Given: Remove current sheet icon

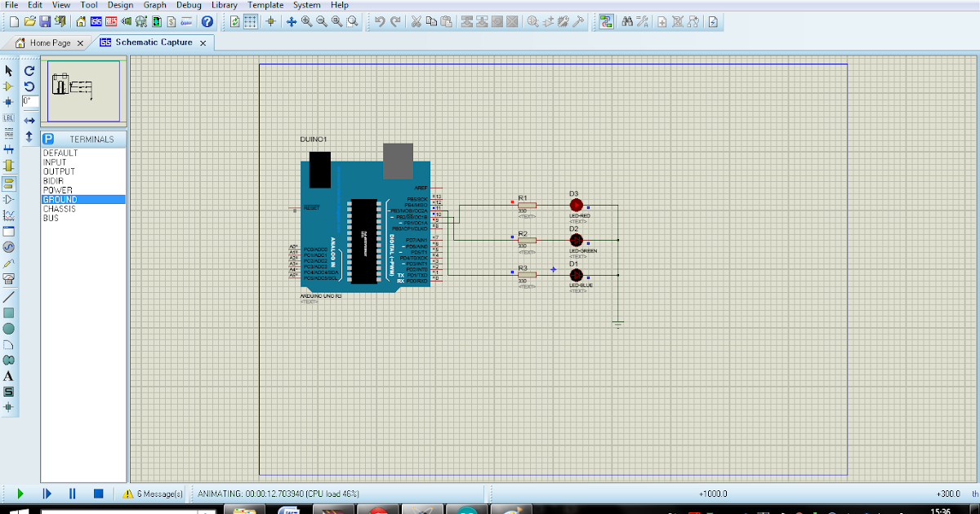Looking at the screenshot, I should [x=678, y=22].
